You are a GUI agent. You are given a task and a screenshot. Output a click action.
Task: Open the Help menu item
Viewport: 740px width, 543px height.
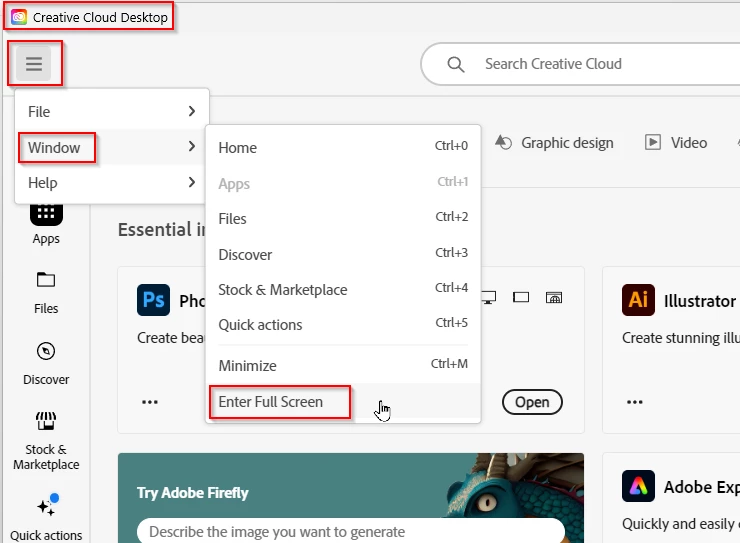click(x=112, y=183)
